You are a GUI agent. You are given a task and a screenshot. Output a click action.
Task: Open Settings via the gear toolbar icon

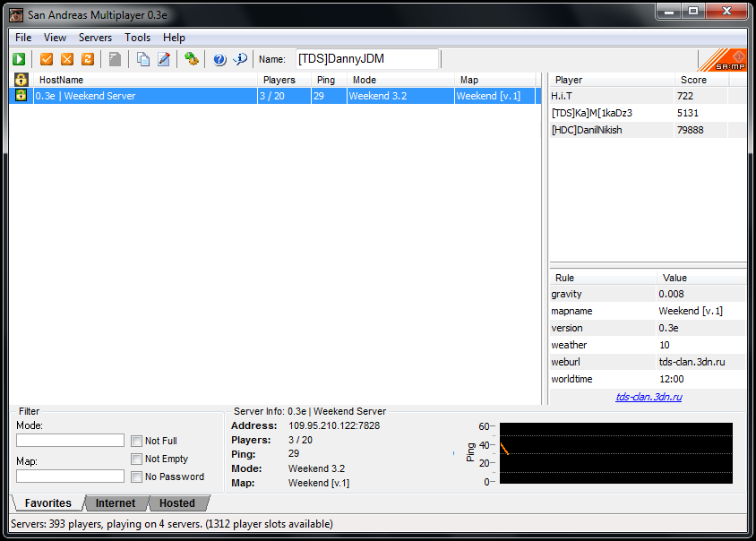[x=192, y=59]
